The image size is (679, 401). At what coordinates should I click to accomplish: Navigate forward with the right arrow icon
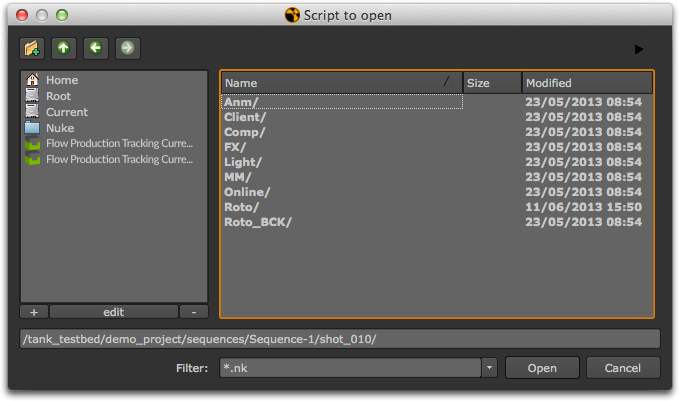click(128, 48)
